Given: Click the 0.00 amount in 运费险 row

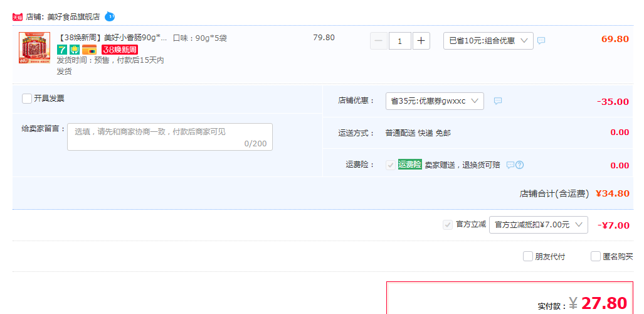Looking at the screenshot, I should coord(620,165).
